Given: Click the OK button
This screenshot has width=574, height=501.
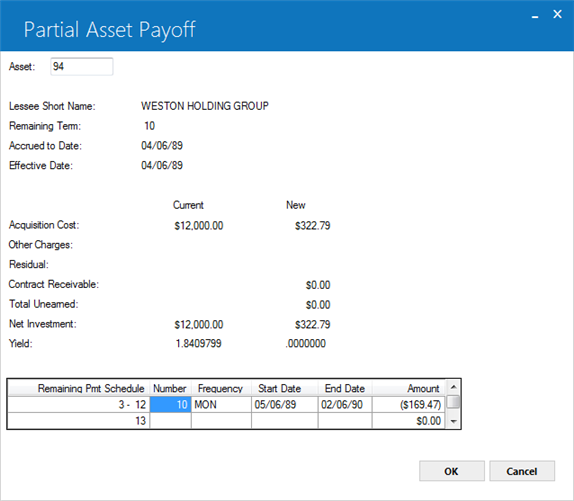Looking at the screenshot, I should [452, 471].
